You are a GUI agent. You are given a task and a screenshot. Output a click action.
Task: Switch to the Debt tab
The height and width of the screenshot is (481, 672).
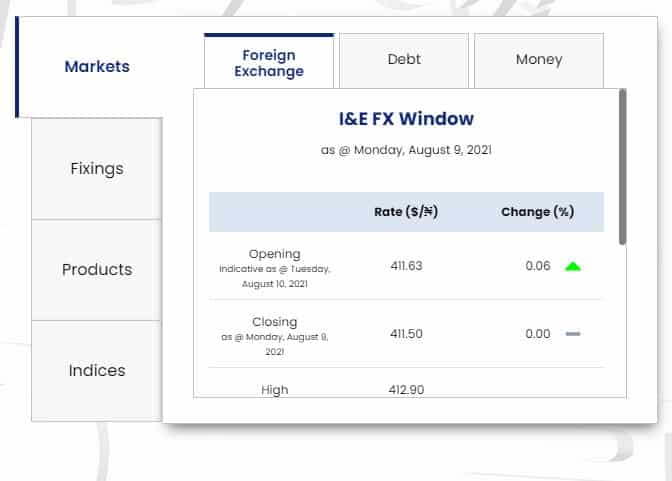click(404, 60)
